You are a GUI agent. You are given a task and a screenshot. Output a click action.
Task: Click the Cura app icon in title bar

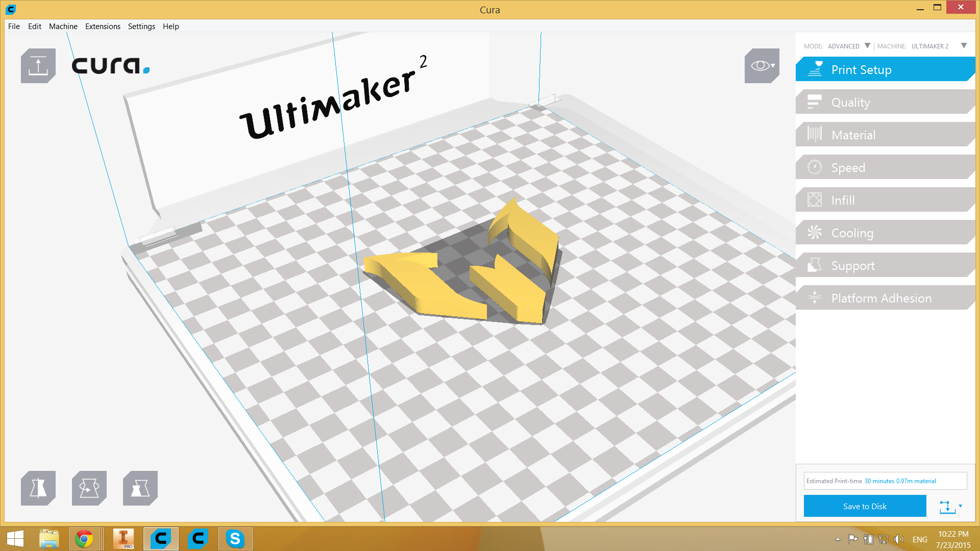tap(11, 9)
